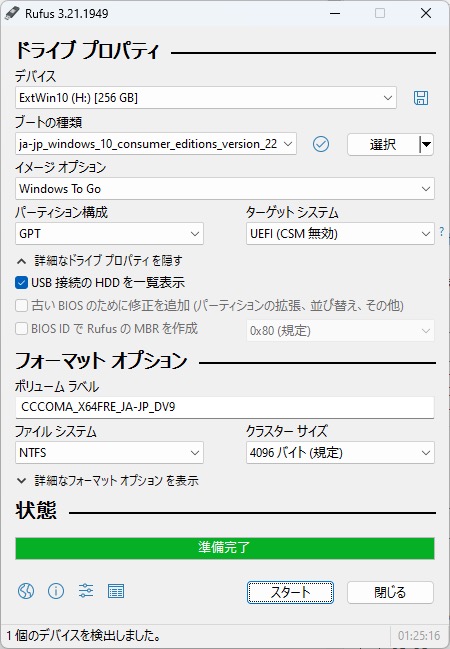Open the 0x80 (規定) BIOS ID dropdown
The width and height of the screenshot is (450, 649).
click(340, 331)
